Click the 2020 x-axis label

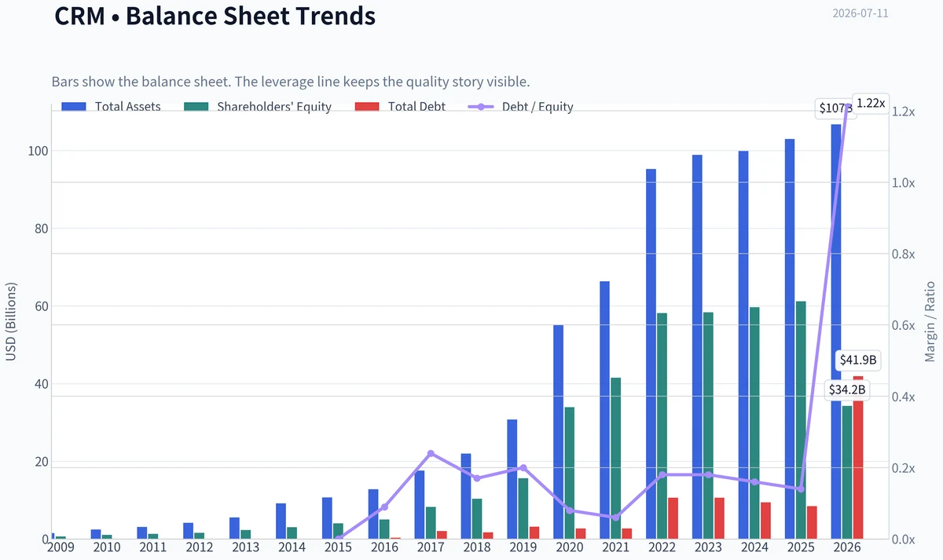pyautogui.click(x=569, y=547)
